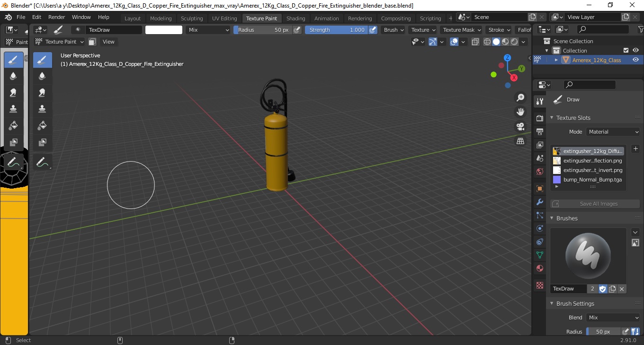Click the Save All Images button

pos(595,204)
